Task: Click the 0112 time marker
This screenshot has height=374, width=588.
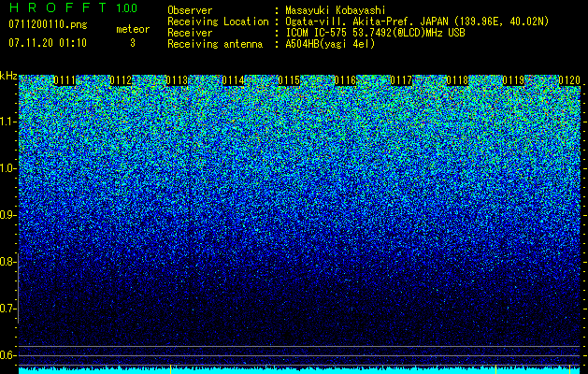Action: (121, 80)
